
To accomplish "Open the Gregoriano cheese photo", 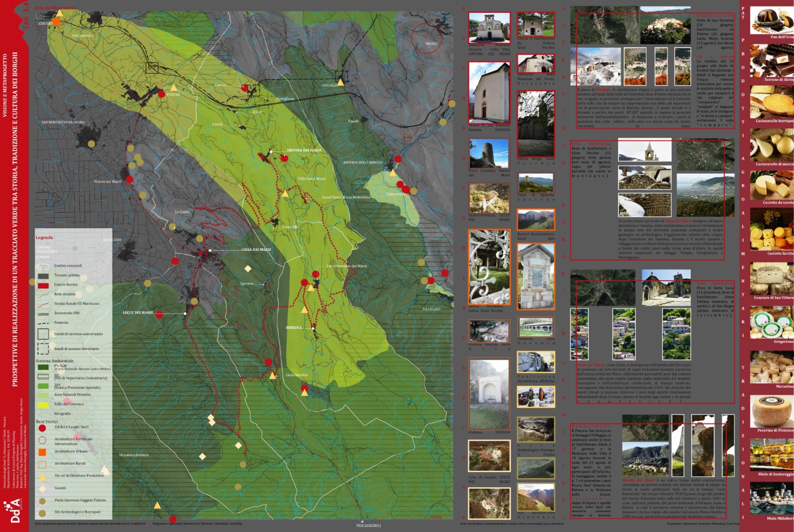I will point(772,322).
